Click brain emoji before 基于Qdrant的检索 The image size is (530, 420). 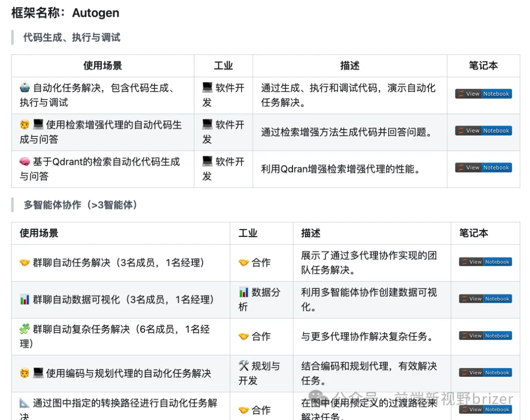pyautogui.click(x=25, y=161)
